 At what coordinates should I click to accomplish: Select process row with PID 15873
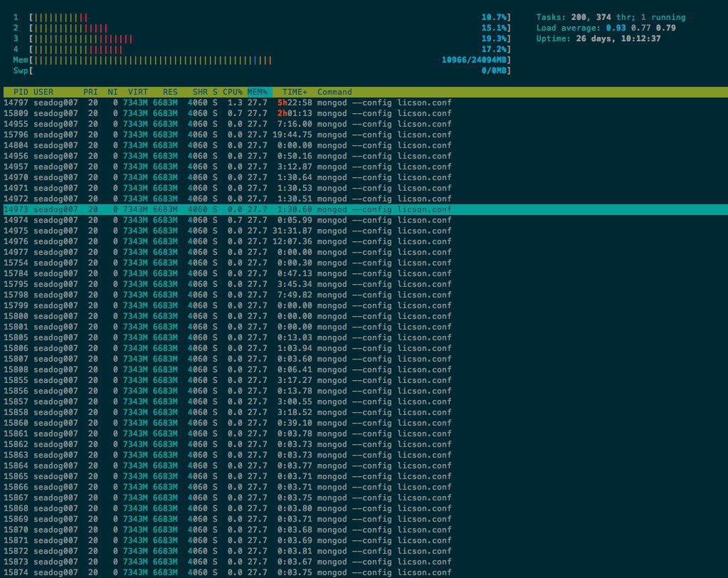coord(364,562)
